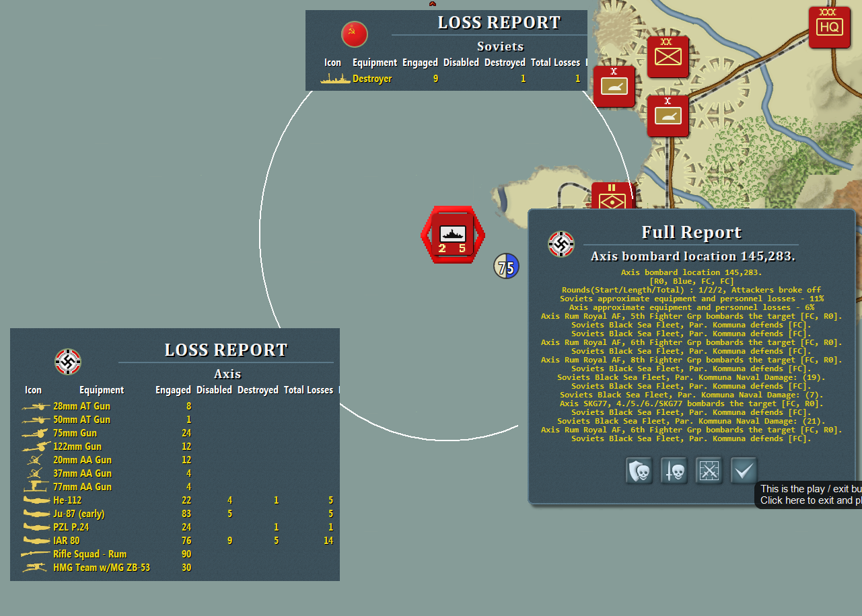Click the HMG Team w/MG ZB-53 label
862x616 pixels.
[x=102, y=568]
